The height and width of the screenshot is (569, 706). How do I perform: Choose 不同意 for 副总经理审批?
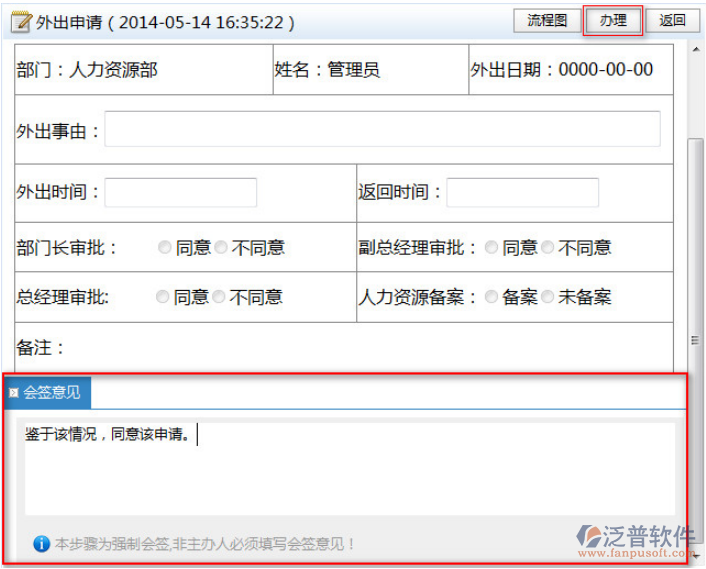pyautogui.click(x=548, y=248)
